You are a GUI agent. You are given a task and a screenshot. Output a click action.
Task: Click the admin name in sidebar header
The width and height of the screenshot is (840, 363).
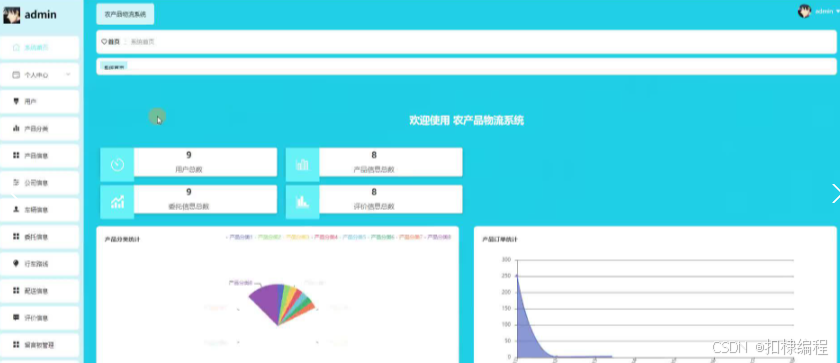[40, 15]
